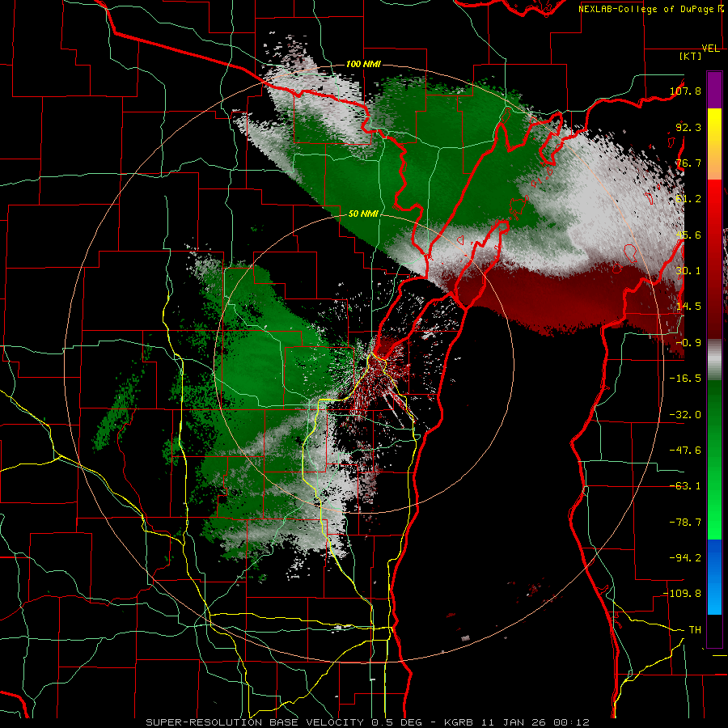Pick the black TH segment of the color bar
Viewport: 728px width, 728px height.
[x=714, y=631]
